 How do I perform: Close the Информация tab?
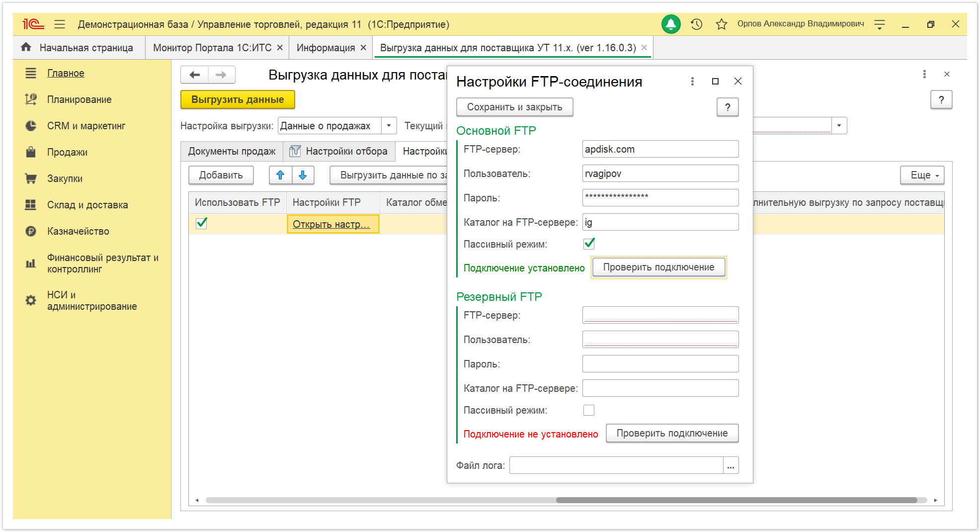tap(363, 48)
